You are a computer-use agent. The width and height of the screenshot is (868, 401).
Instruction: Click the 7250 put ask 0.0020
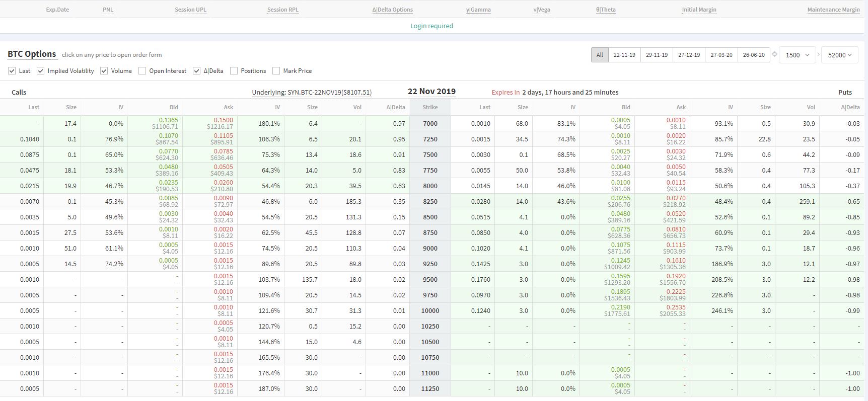pos(676,136)
